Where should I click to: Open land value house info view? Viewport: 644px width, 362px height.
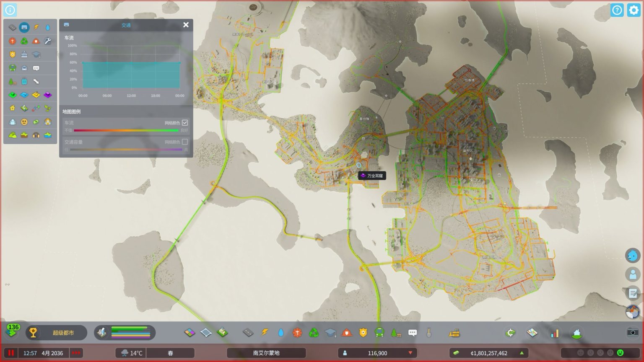tap(13, 108)
